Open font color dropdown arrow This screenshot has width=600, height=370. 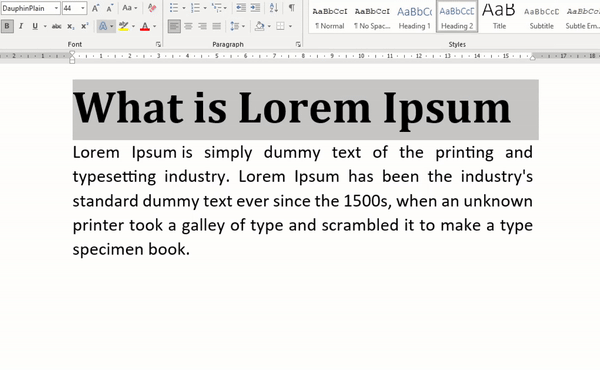155,26
